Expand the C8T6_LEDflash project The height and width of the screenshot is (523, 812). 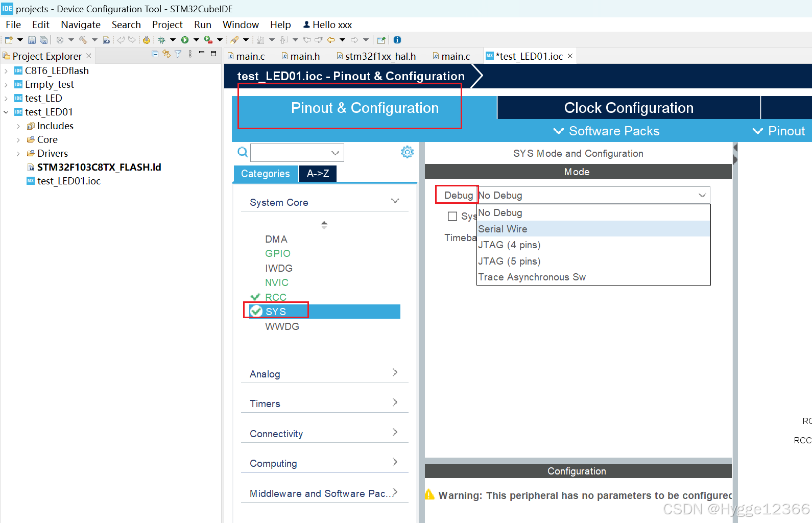[6, 71]
